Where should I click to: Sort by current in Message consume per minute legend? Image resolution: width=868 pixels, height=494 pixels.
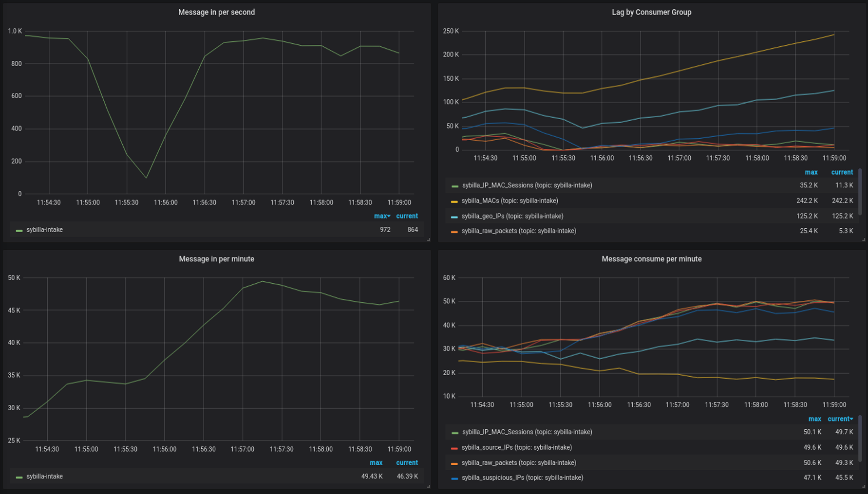pyautogui.click(x=840, y=419)
